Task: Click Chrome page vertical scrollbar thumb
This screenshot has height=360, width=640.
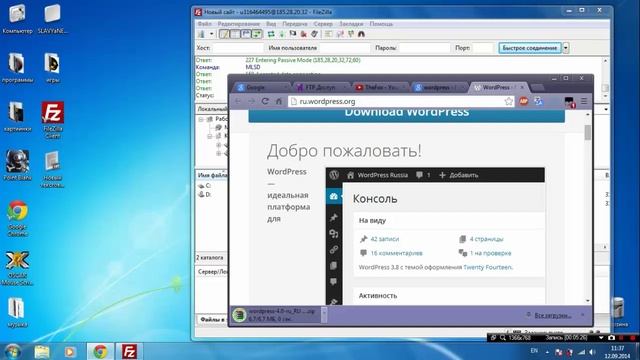Action: 588,132
